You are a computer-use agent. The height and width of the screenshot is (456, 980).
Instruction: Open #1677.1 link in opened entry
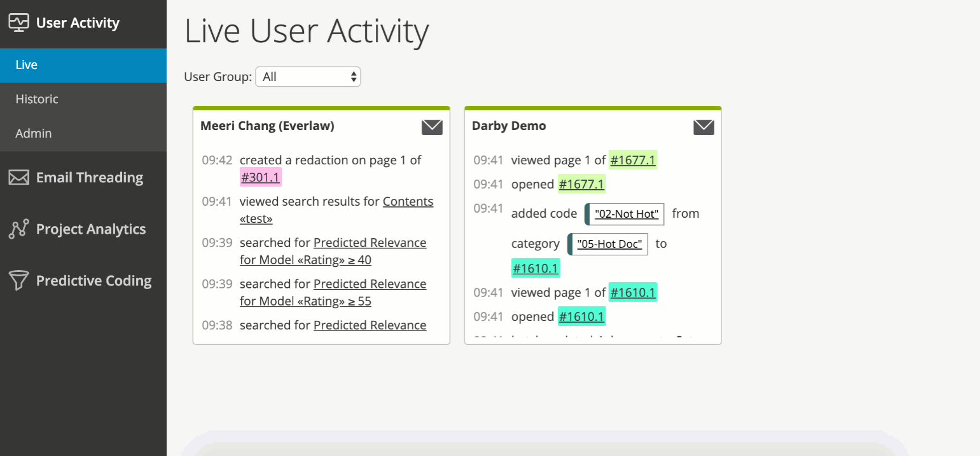581,184
